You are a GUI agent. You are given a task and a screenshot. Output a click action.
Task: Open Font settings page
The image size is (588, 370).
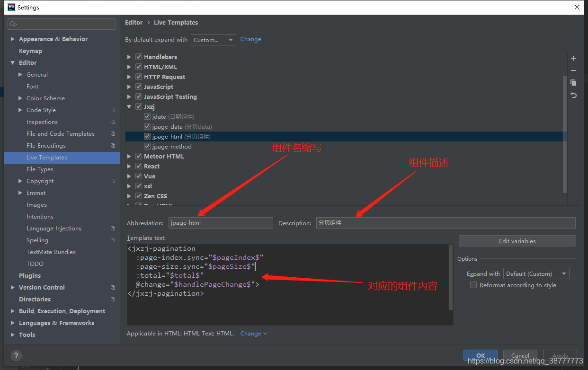(33, 87)
